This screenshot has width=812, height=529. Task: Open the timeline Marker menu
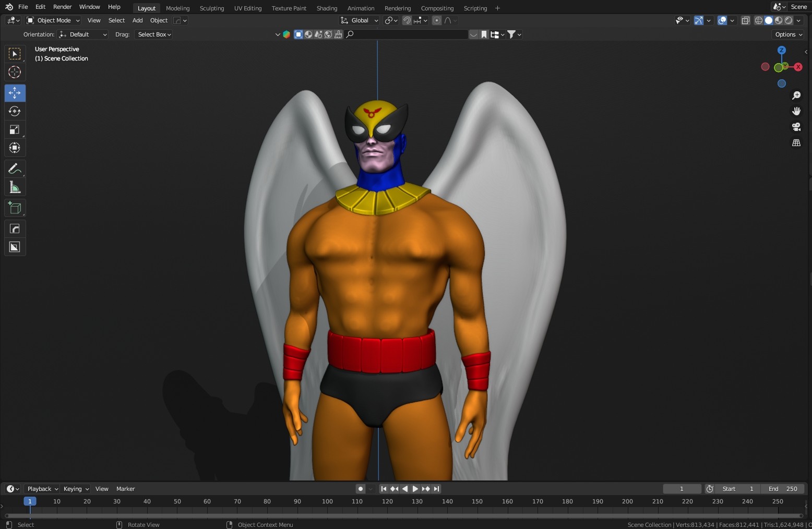pos(125,489)
